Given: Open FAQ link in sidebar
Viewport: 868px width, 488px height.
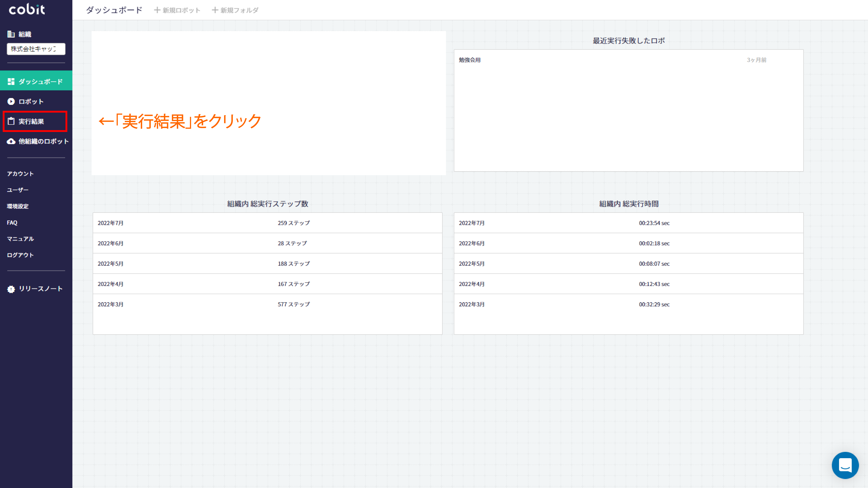Looking at the screenshot, I should pos(12,223).
